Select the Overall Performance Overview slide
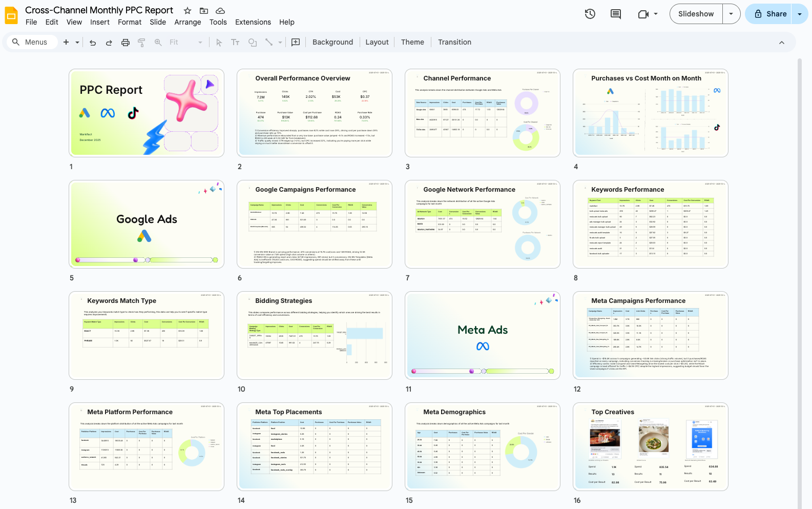Viewport: 812px width, 509px height. 315,113
